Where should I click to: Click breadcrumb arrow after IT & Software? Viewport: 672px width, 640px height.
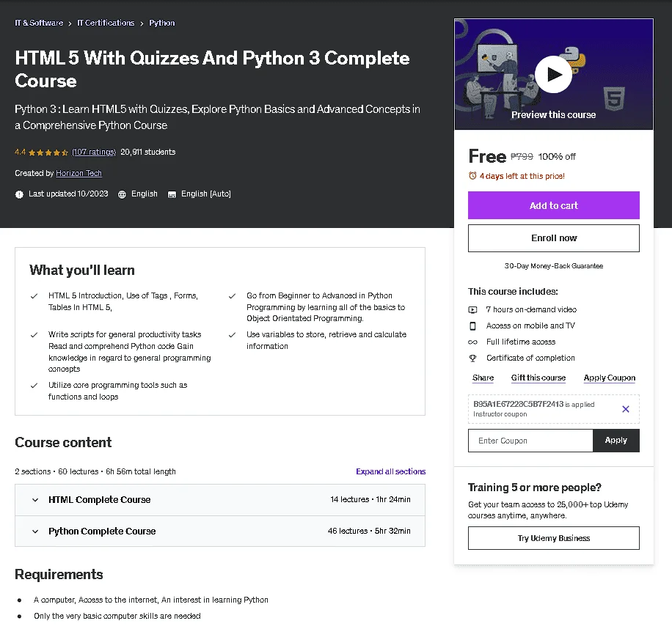click(x=70, y=23)
